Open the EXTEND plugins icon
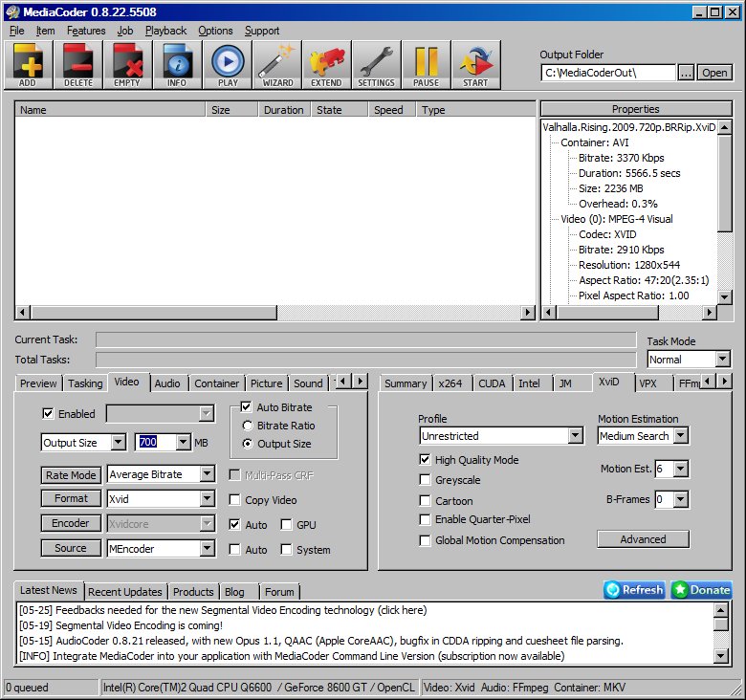This screenshot has height=700, width=746. [x=327, y=65]
